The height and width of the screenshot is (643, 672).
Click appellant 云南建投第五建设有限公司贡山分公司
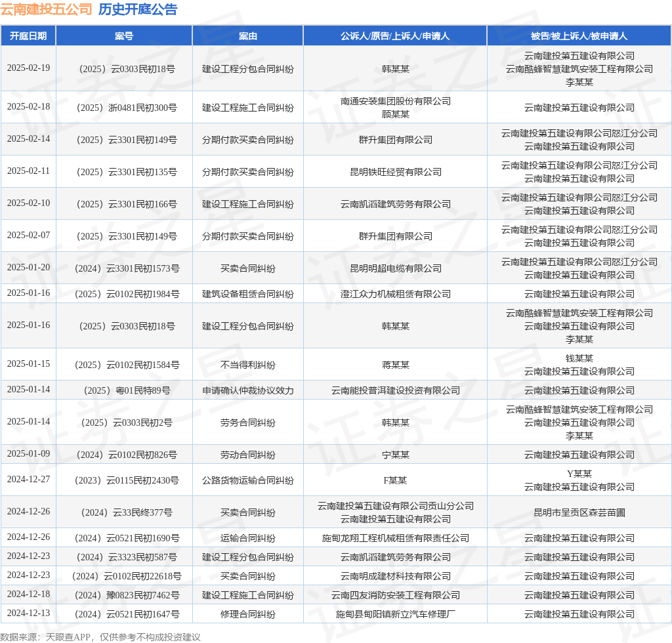click(x=395, y=506)
